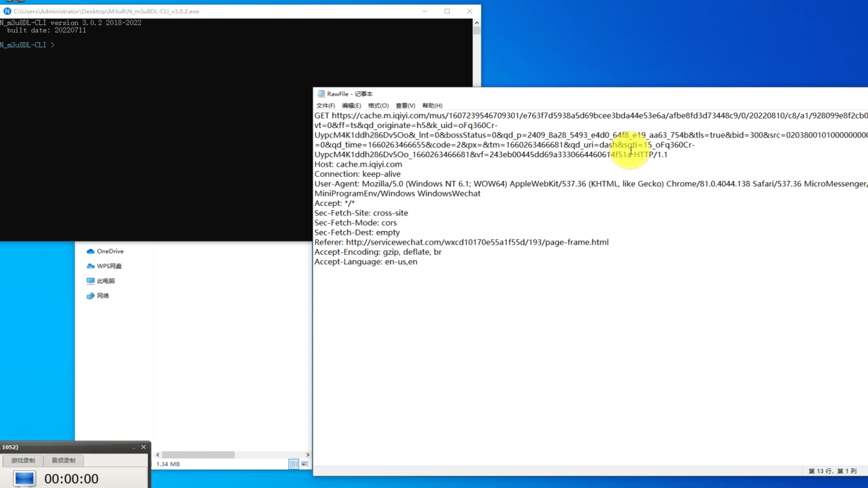Click the N_m3u8DL-CLI console title icon
Viewport: 868px width, 488px height.
(7, 11)
